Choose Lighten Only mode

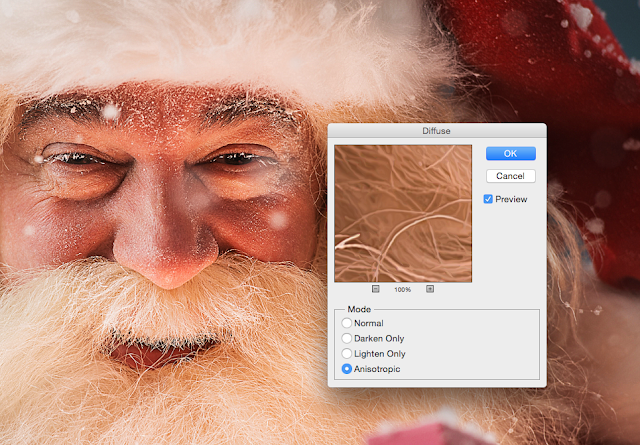point(347,354)
